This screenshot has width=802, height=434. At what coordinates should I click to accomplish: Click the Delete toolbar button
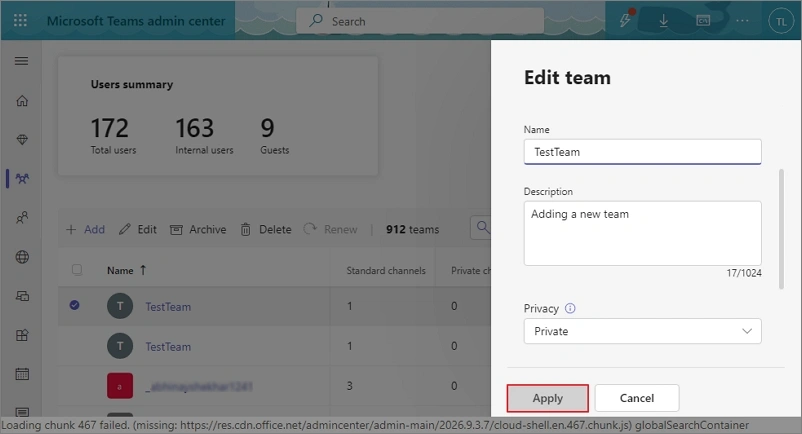pos(265,230)
